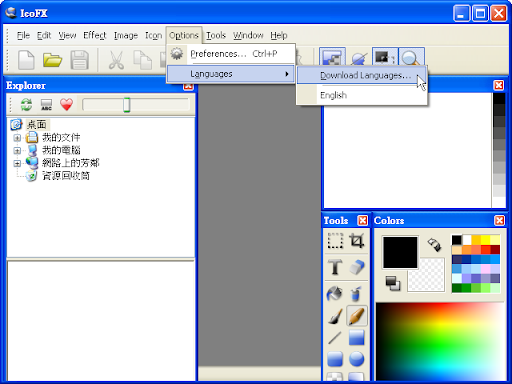
Task: Pick a color from the gradient spectrum
Action: pyautogui.click(x=441, y=341)
